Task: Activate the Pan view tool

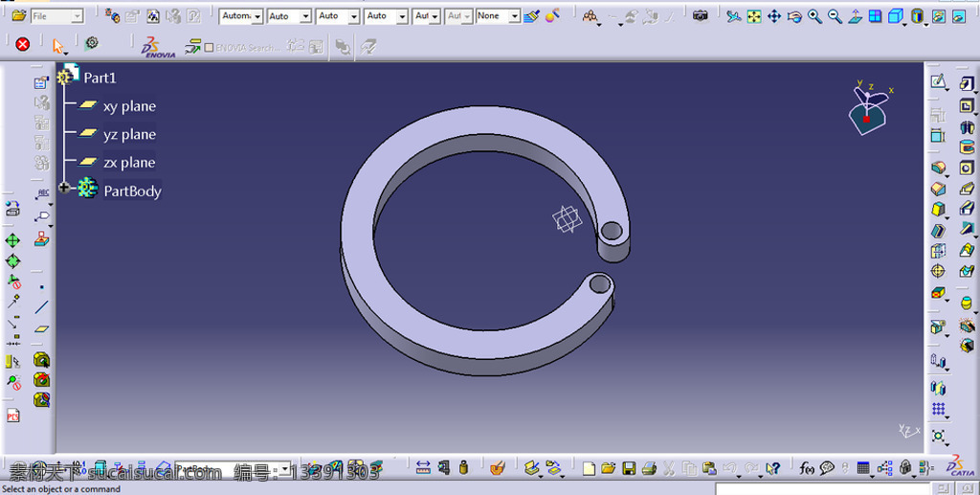Action: pyautogui.click(x=774, y=16)
